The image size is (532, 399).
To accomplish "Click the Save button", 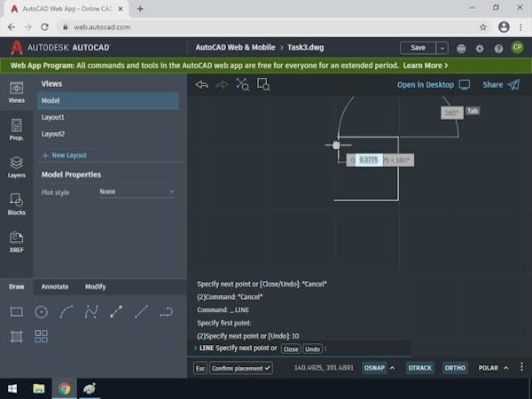I will pos(418,48).
